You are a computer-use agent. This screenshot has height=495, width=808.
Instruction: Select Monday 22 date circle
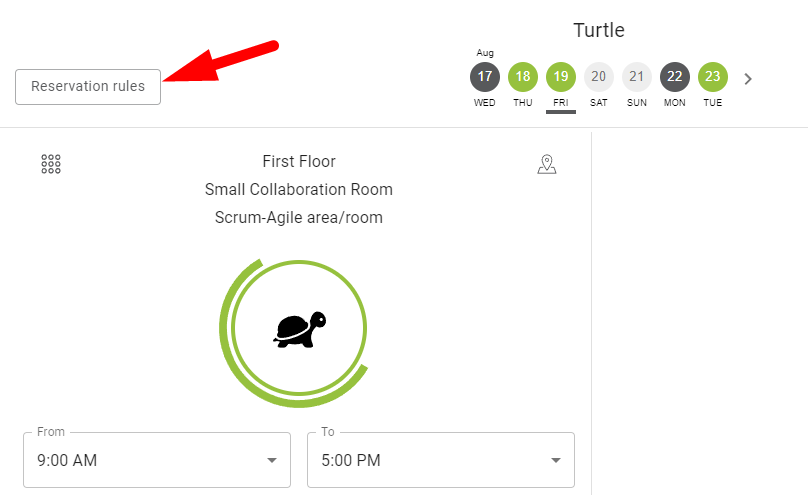click(x=675, y=77)
